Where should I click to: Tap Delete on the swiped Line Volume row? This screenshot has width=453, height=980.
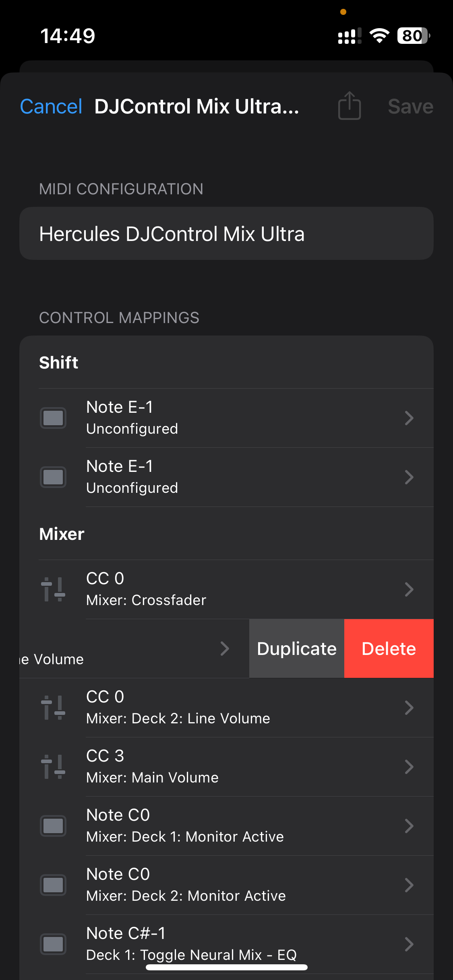point(389,648)
